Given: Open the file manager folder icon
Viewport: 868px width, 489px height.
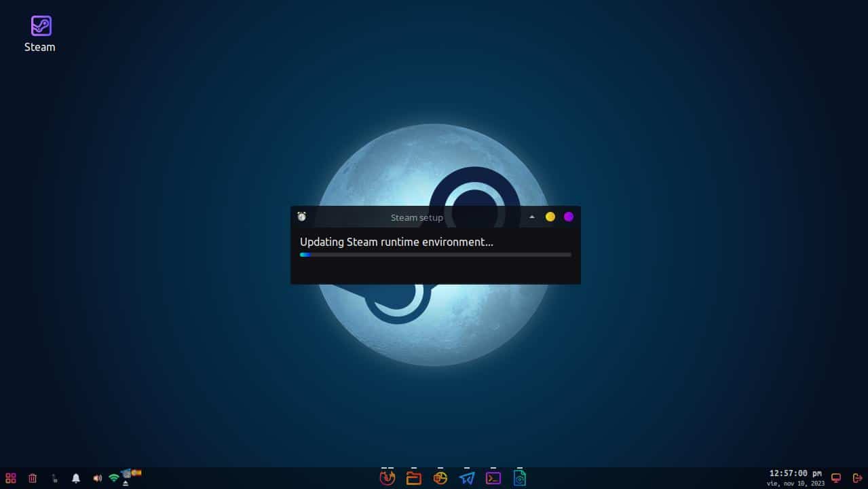Looking at the screenshot, I should coord(413,478).
